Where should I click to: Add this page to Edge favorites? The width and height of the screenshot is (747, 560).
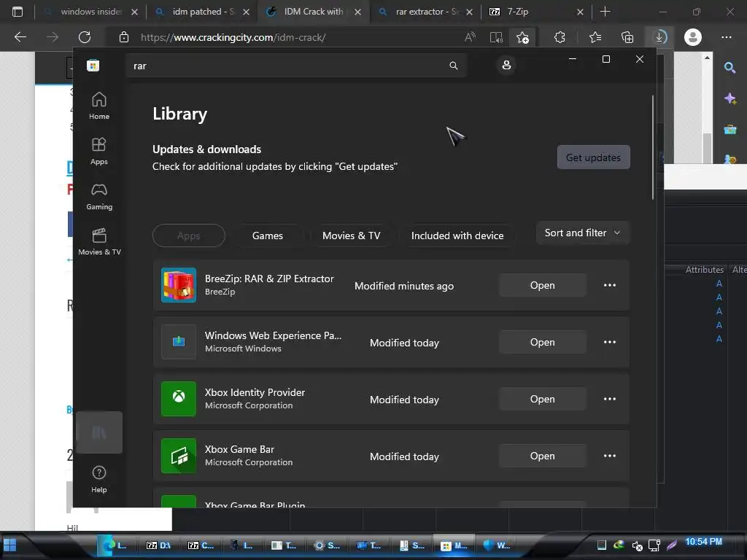click(522, 37)
